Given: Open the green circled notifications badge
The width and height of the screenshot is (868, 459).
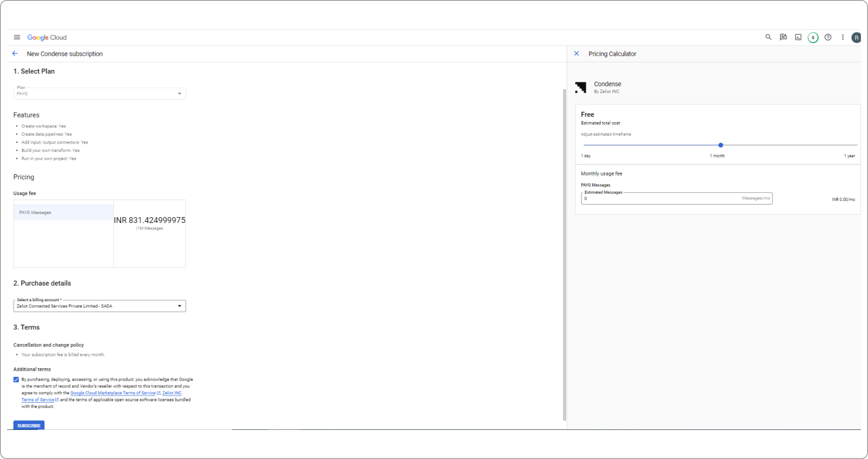Looking at the screenshot, I should [x=813, y=37].
